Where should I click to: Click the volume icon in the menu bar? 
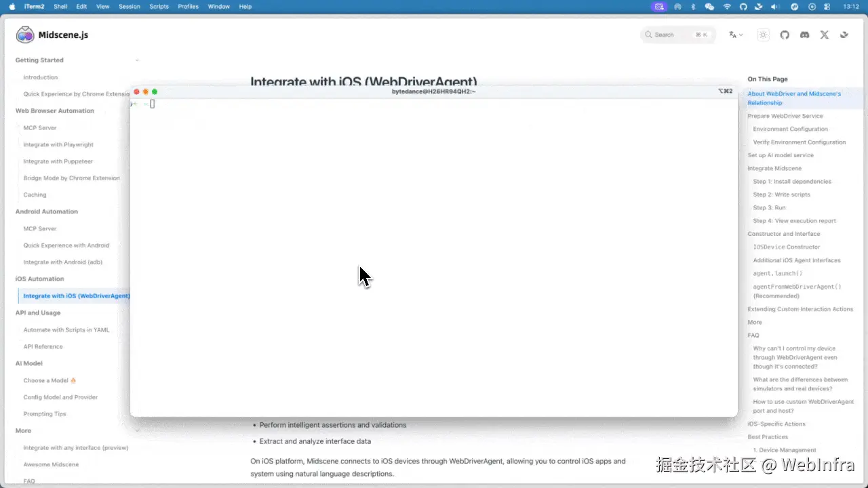(x=774, y=6)
